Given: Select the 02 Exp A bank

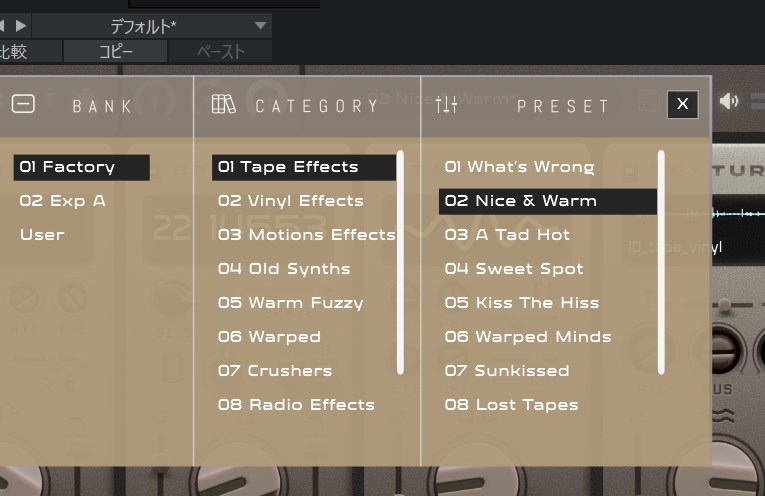Looking at the screenshot, I should pos(62,201).
